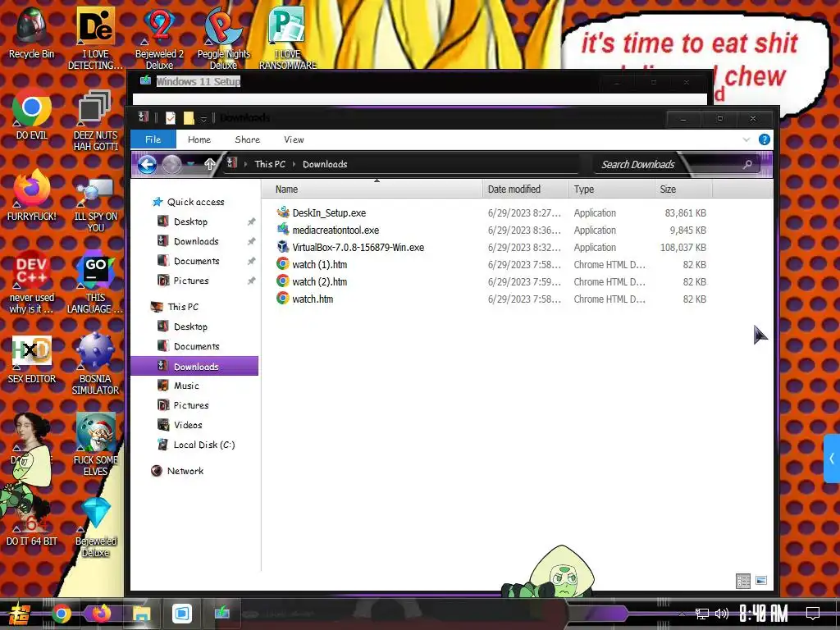Select Local Disk (C:) in navigation pane
840x630 pixels.
[204, 445]
